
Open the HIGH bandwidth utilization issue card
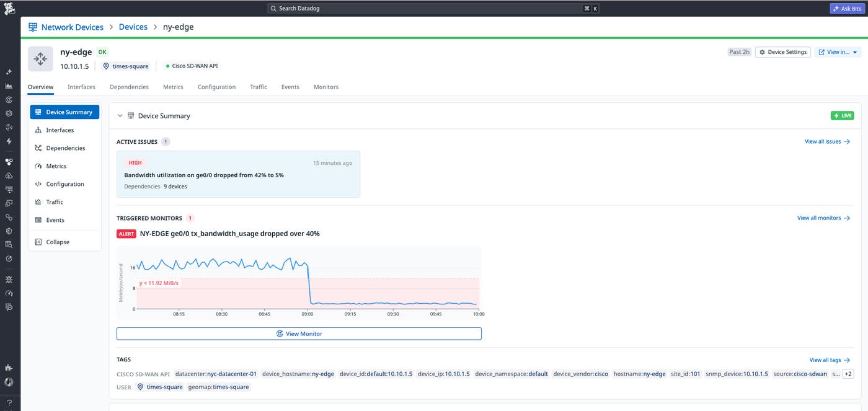point(238,174)
